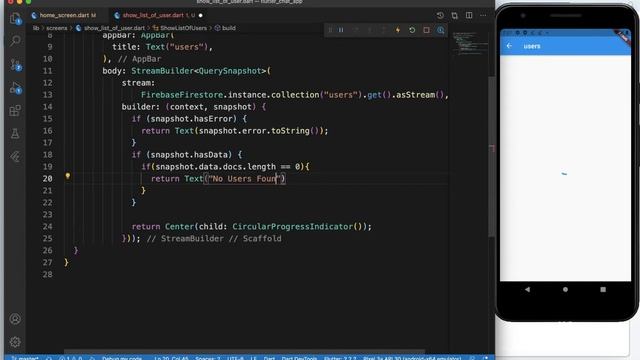Step into in the debug toolbar
The image size is (640, 360).
pos(370,30)
